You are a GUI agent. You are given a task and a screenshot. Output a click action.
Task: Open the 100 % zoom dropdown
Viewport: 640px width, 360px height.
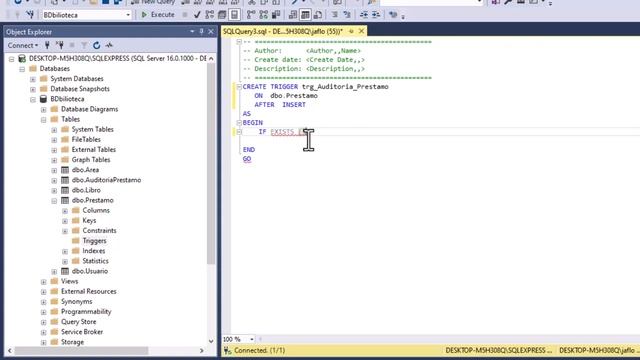[x=252, y=339]
